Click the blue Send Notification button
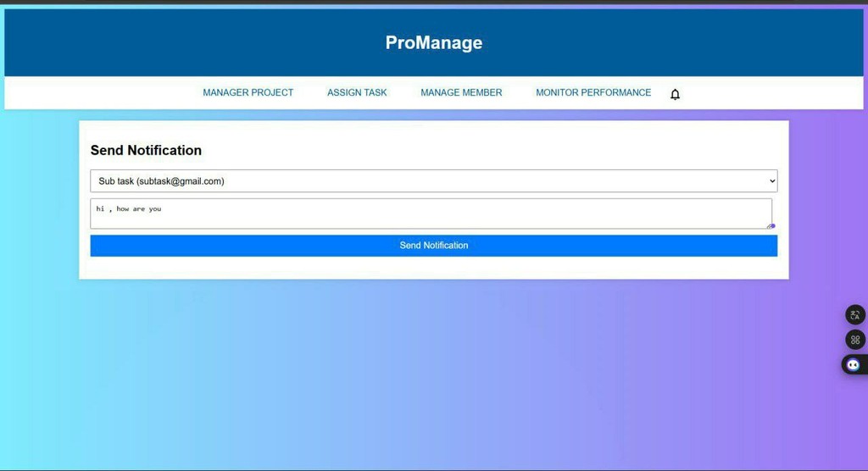The height and width of the screenshot is (471, 868). pos(434,246)
